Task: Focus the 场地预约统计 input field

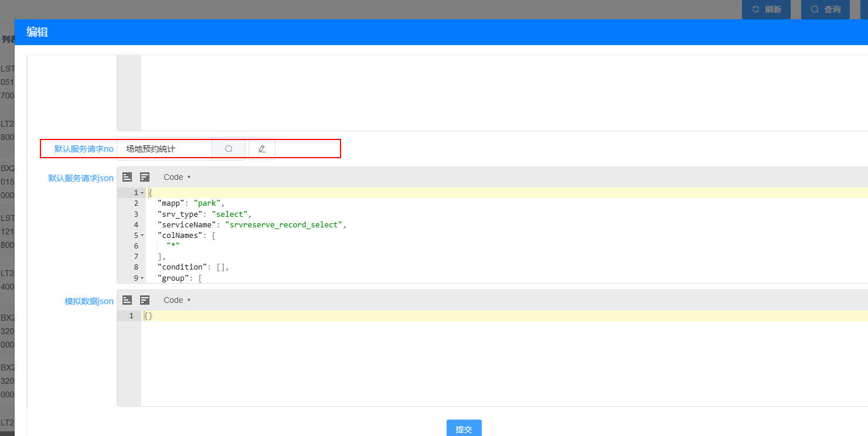Action: 164,149
